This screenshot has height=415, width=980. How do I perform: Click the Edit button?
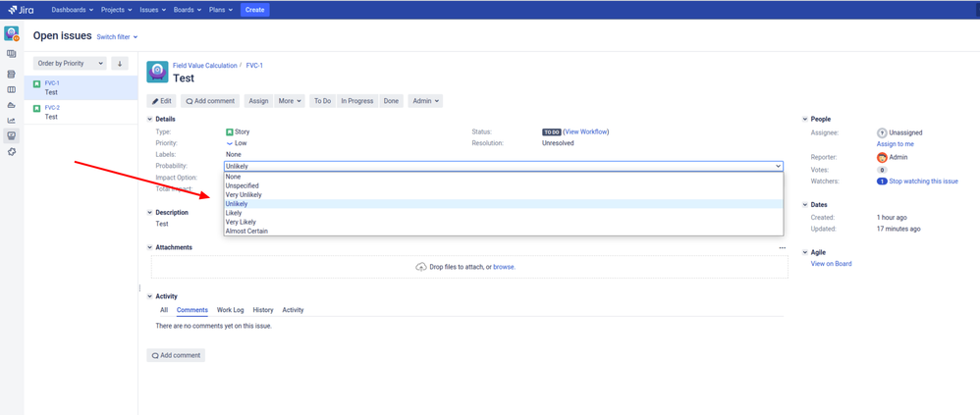[x=161, y=101]
